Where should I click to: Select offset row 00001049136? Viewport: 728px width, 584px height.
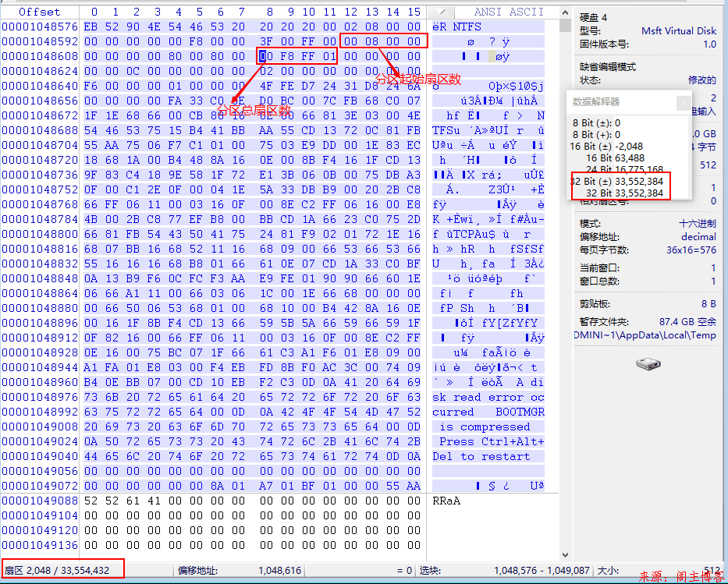click(x=40, y=546)
